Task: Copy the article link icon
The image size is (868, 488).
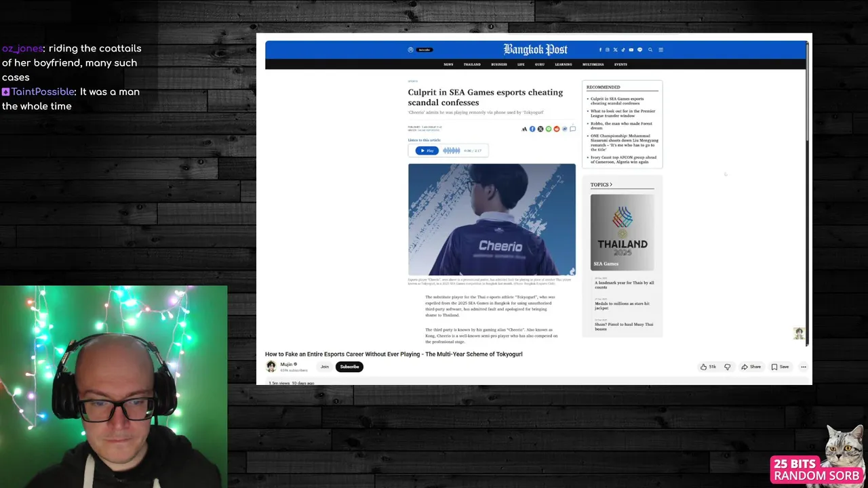Action: [565, 129]
